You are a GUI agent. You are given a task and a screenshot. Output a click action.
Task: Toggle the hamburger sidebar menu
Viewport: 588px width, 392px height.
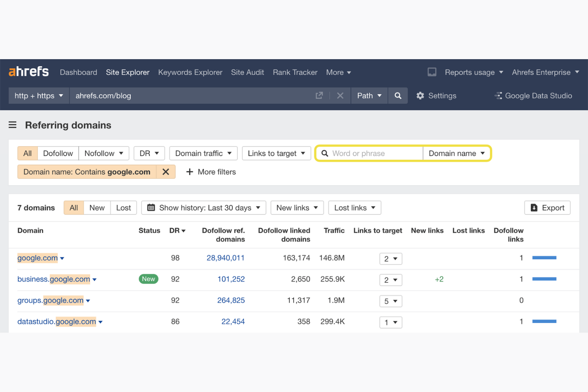pyautogui.click(x=13, y=125)
